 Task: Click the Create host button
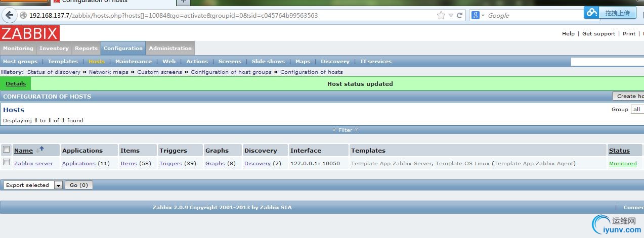(628, 97)
